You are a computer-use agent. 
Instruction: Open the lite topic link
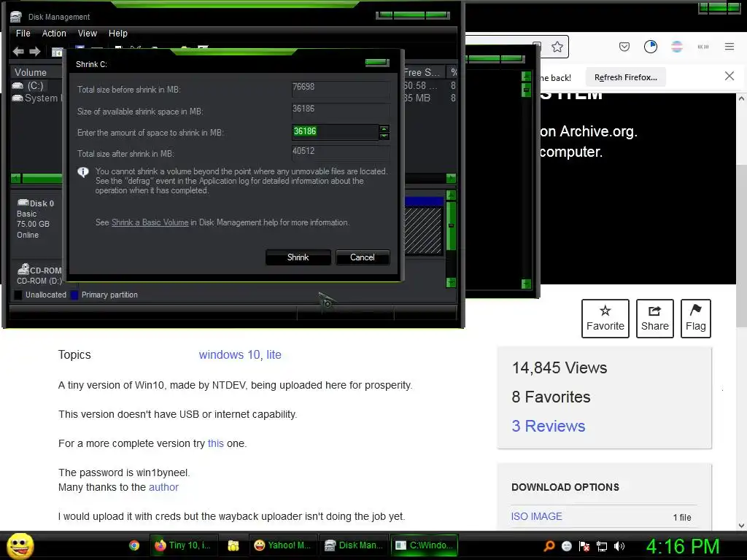pos(274,355)
